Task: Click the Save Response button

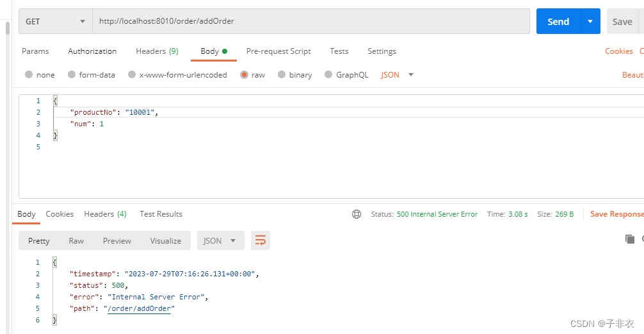Action: pyautogui.click(x=617, y=214)
